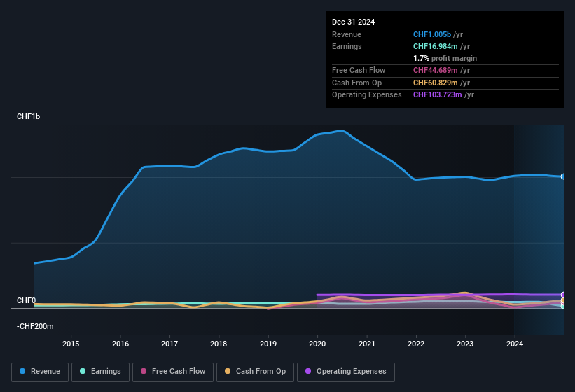Image resolution: width=575 pixels, height=392 pixels.
Task: Click the 2019 x-axis label
Action: pos(268,344)
